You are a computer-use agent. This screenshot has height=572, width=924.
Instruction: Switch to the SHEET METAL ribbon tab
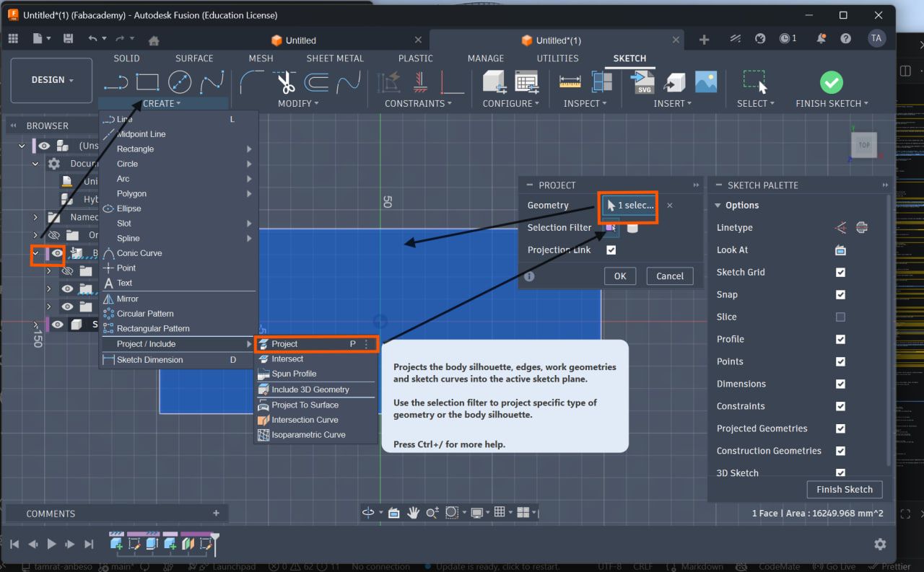tap(335, 58)
